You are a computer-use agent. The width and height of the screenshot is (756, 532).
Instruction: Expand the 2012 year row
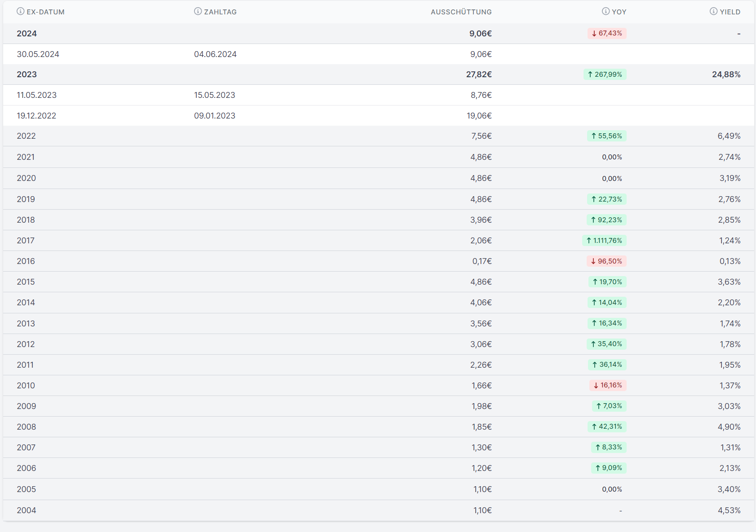click(378, 344)
